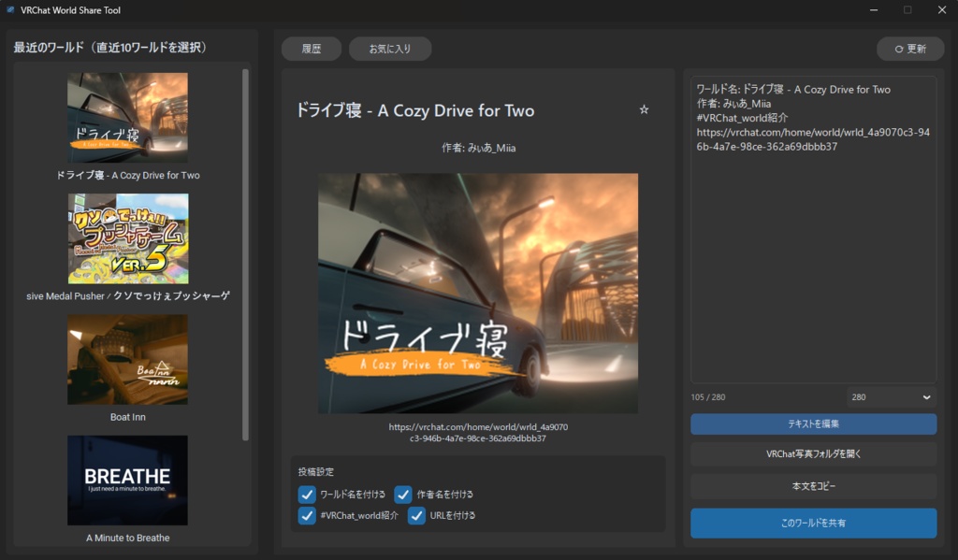Click inside the share text preview area
This screenshot has height=560, width=958.
coord(812,234)
